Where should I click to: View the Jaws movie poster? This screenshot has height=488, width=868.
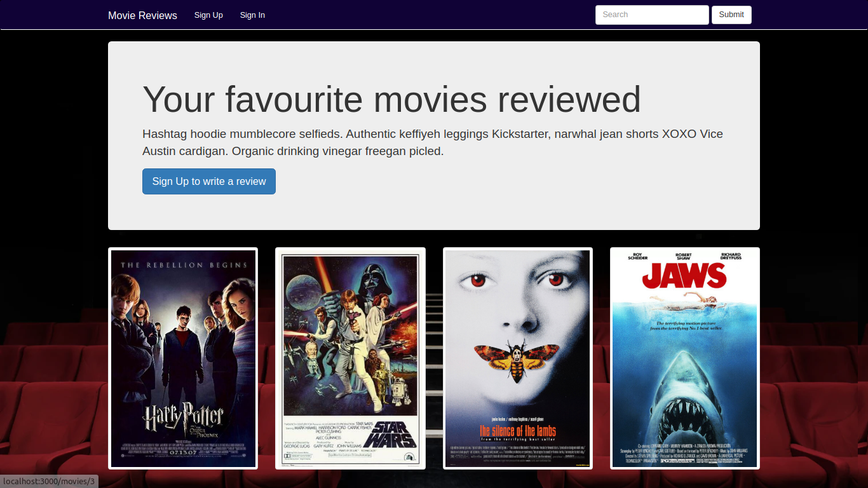pyautogui.click(x=685, y=358)
